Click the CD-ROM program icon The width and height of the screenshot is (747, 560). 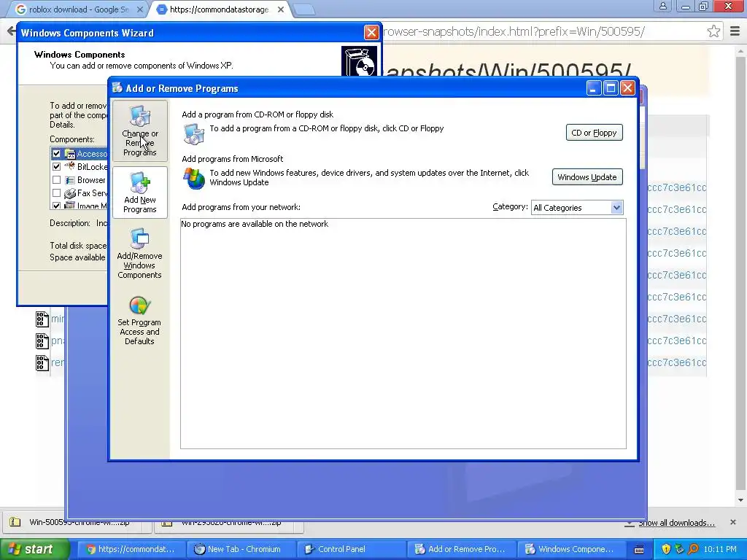[x=194, y=134]
